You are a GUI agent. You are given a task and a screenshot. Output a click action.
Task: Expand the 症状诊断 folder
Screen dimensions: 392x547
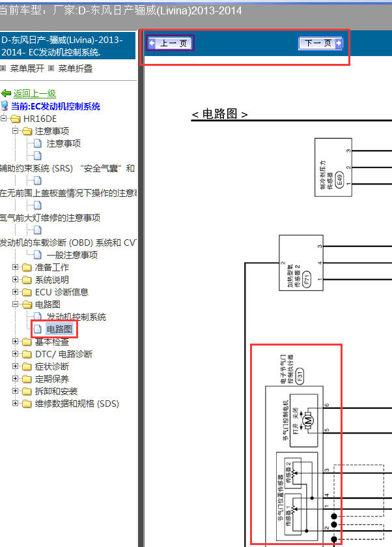[x=15, y=366]
